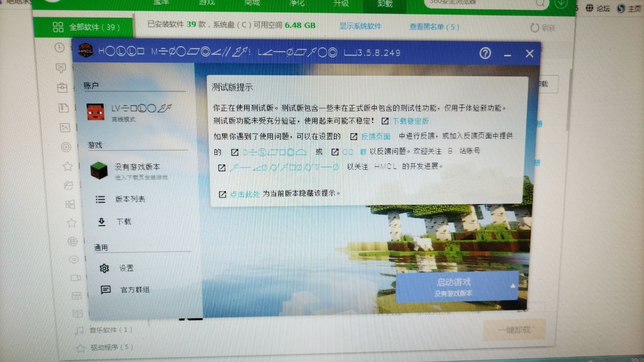Switch to the 卸载 tab

click(x=385, y=4)
